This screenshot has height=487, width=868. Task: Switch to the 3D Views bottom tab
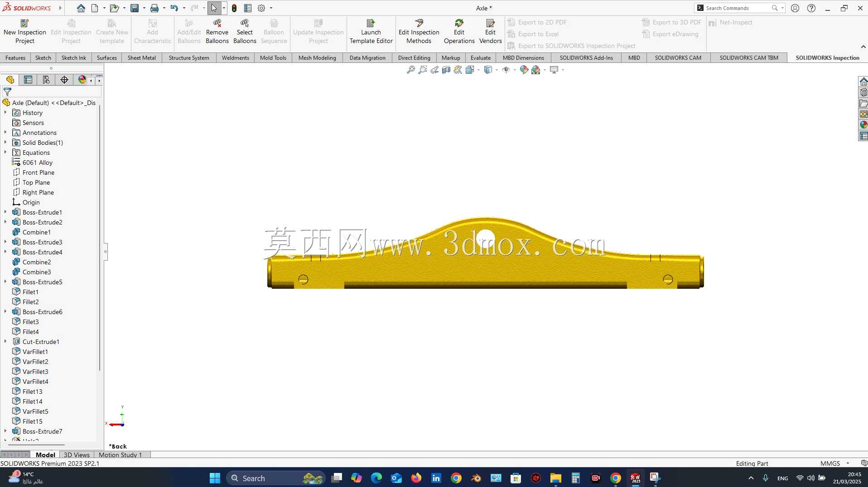pos(77,455)
